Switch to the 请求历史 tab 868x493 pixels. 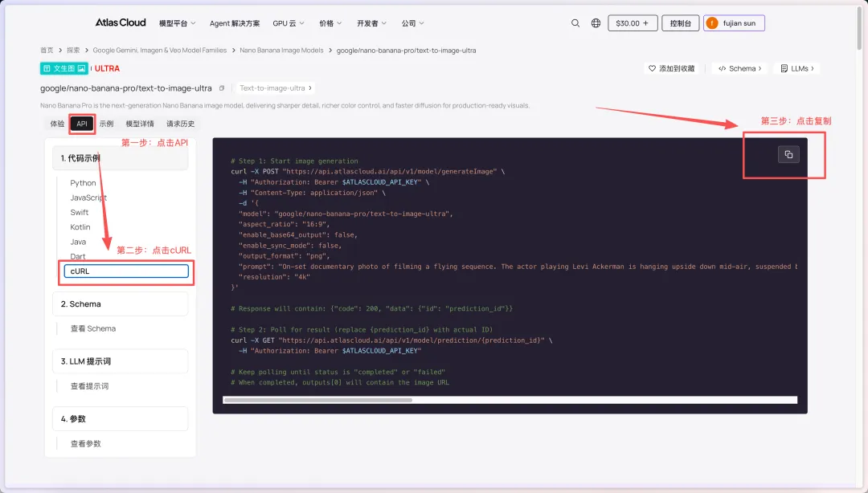point(181,124)
